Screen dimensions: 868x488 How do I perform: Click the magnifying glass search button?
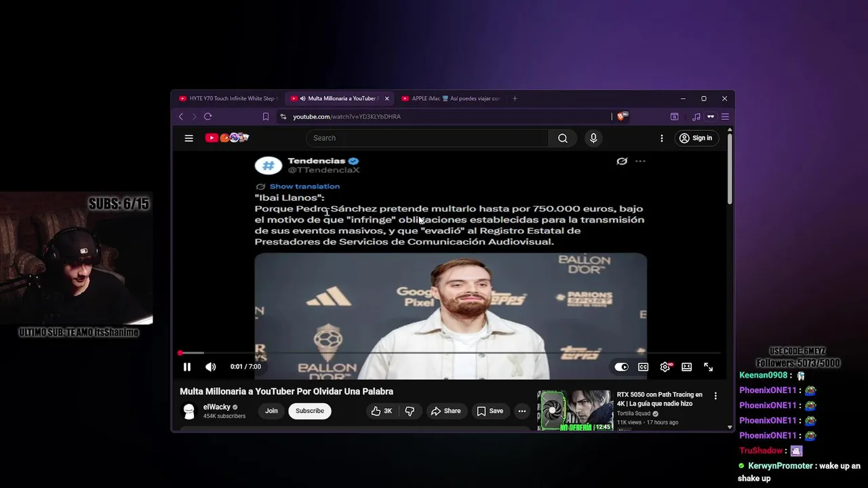(x=562, y=138)
